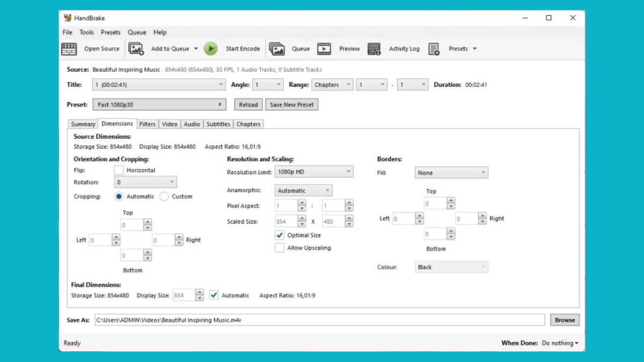Open the File menu
This screenshot has height=362, width=644.
pos(68,32)
